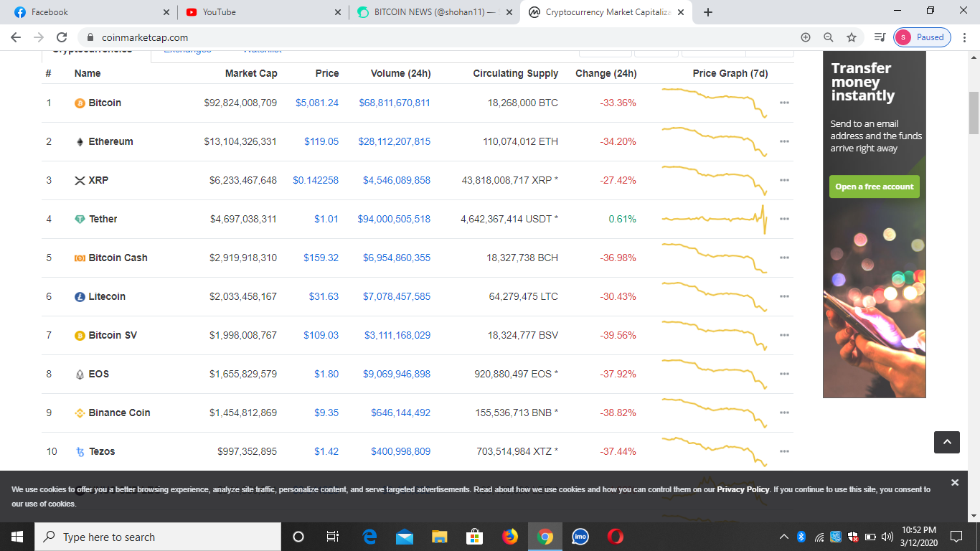Open the Chrome three-dot menu
This screenshot has width=980, height=551.
click(x=965, y=37)
